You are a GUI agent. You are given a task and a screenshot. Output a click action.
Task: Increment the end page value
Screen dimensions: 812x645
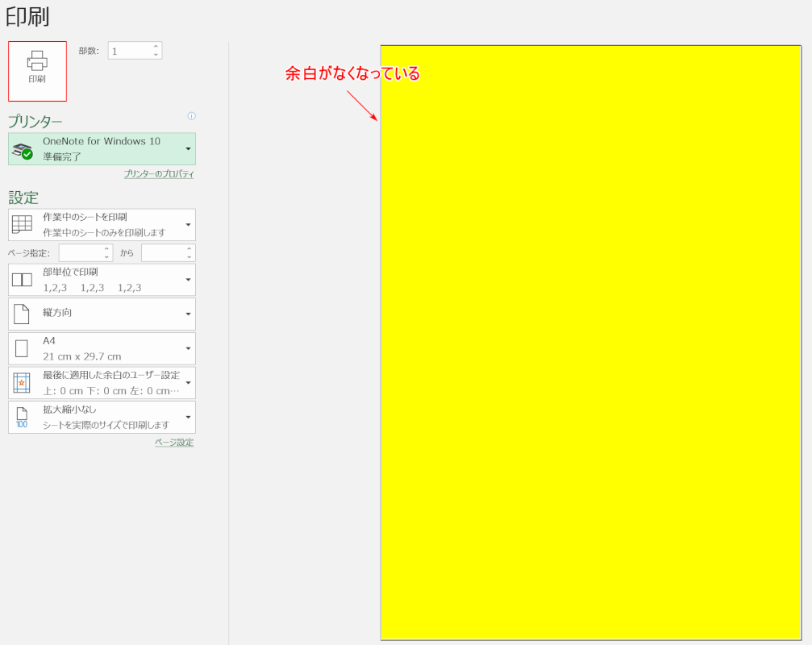pyautogui.click(x=189, y=249)
